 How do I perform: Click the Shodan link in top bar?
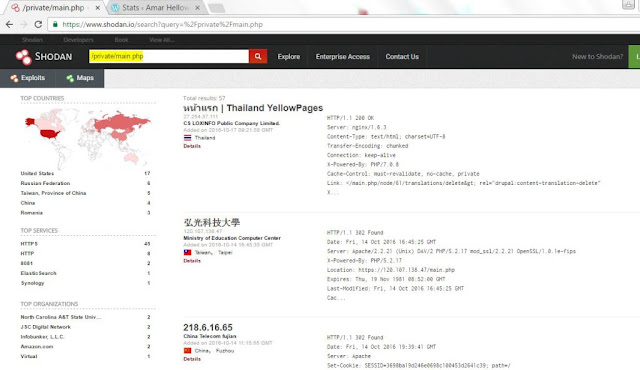point(32,40)
